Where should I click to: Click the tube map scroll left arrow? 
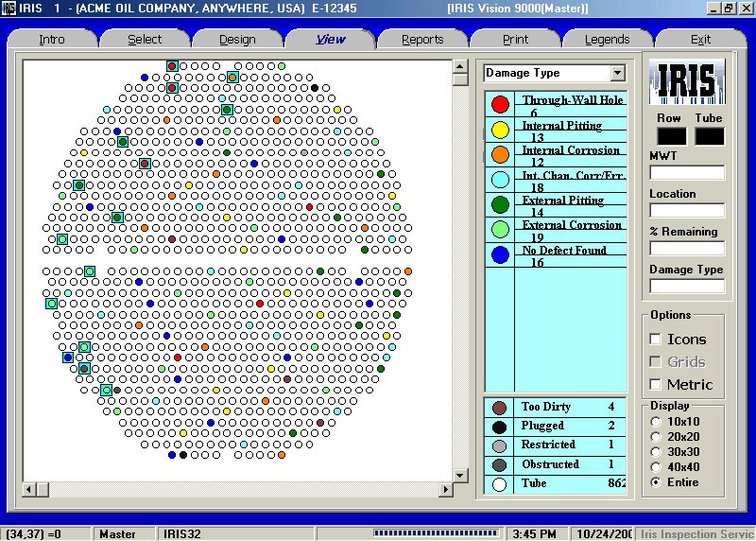point(29,489)
